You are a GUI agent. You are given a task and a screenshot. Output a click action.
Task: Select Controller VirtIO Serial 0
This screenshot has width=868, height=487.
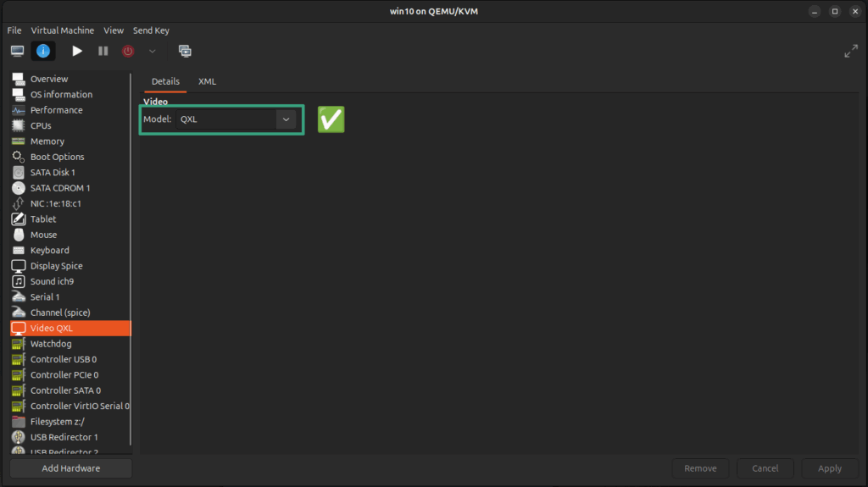tap(70, 407)
